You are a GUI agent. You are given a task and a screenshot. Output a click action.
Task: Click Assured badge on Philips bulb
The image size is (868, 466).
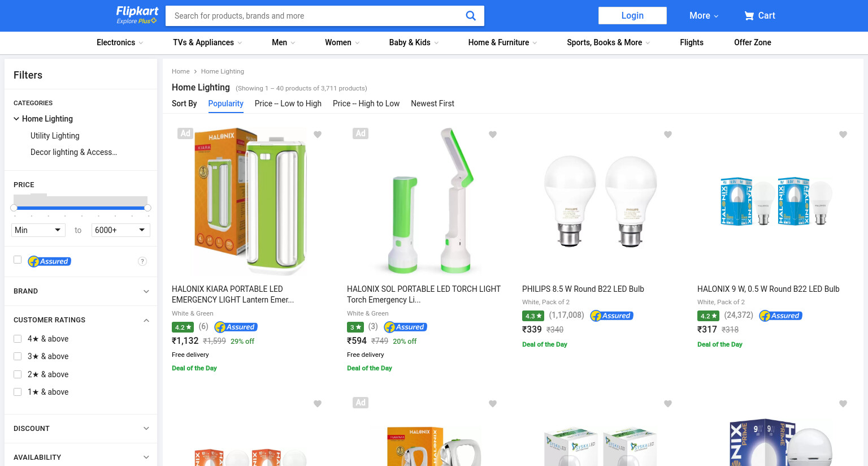(x=611, y=316)
